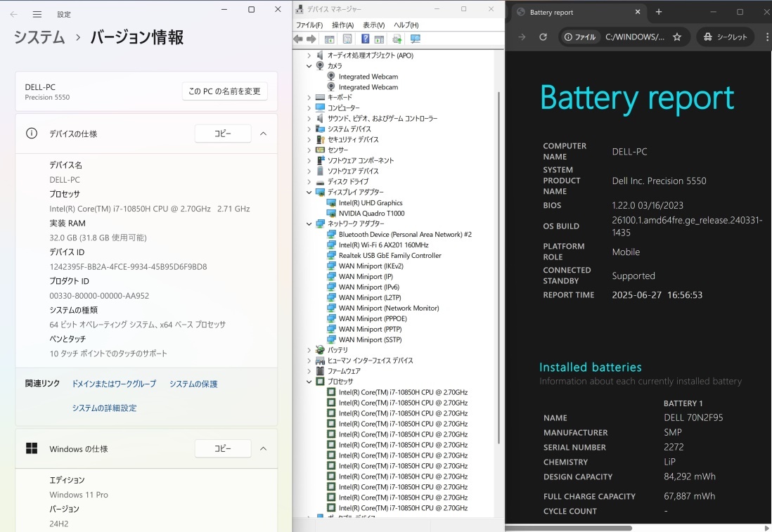Open ドメインまたはワークグループ link
The height and width of the screenshot is (532, 772).
[x=114, y=384]
